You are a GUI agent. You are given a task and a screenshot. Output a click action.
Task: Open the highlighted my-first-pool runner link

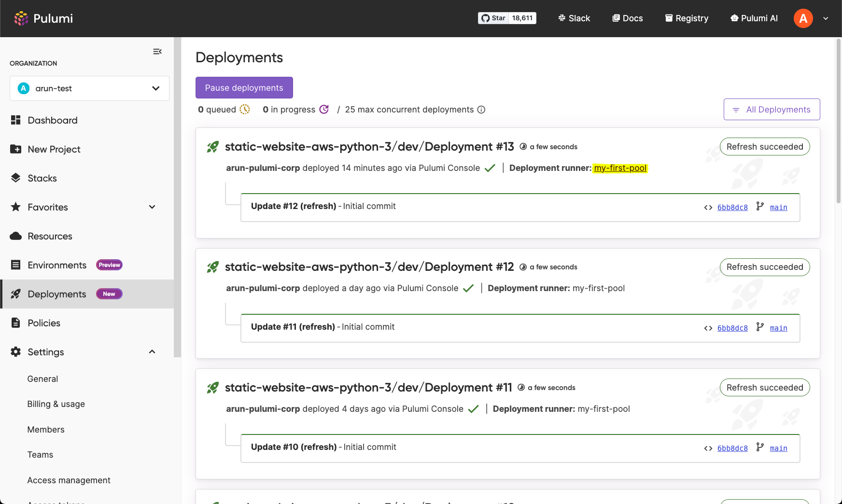pyautogui.click(x=620, y=168)
